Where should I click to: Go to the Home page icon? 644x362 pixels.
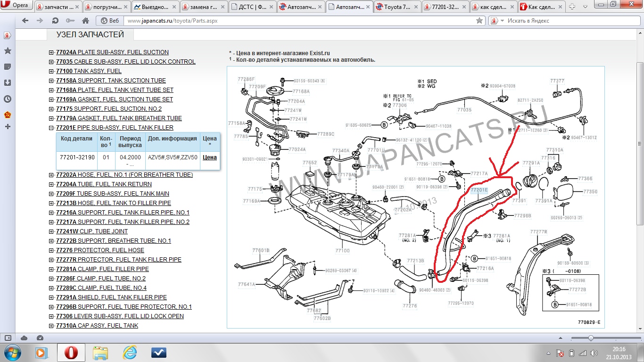tap(85, 21)
